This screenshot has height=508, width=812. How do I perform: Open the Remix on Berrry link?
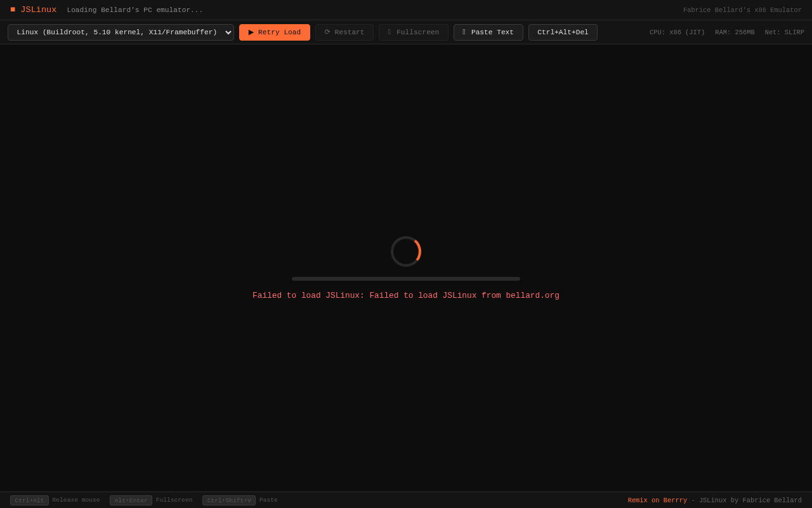[x=657, y=500]
